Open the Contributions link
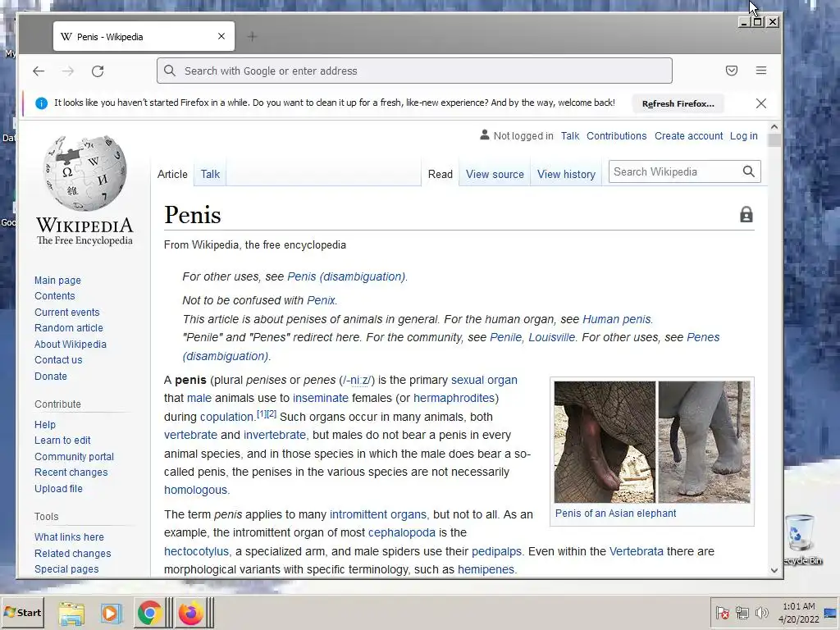Image resolution: width=840 pixels, height=630 pixels. (617, 136)
